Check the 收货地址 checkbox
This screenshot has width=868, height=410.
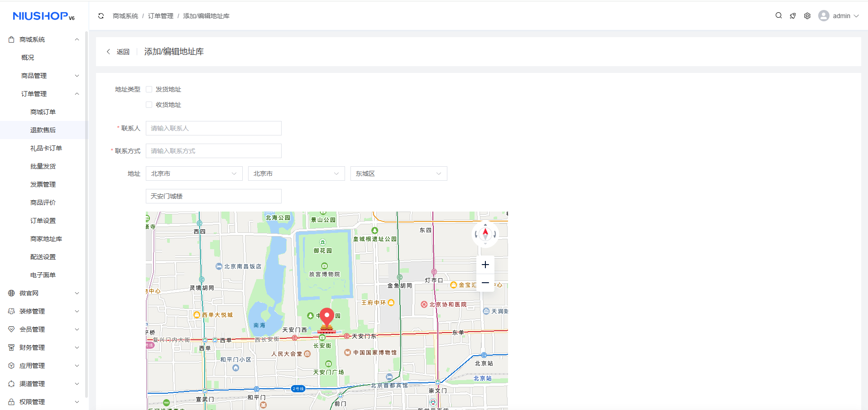click(x=149, y=105)
